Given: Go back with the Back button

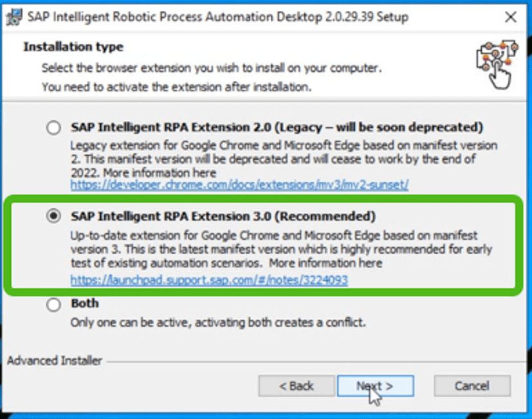Looking at the screenshot, I should coord(297,386).
